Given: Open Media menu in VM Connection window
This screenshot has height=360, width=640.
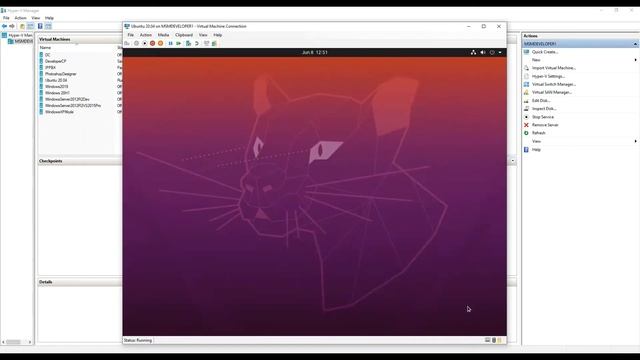Looking at the screenshot, I should click(163, 35).
